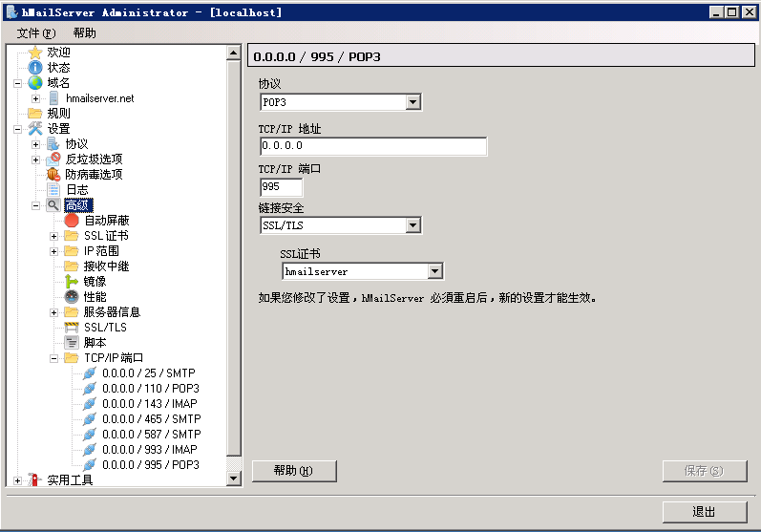Click the anti-spam icon beside 反垃圾选项
This screenshot has width=761, height=532.
click(53, 159)
